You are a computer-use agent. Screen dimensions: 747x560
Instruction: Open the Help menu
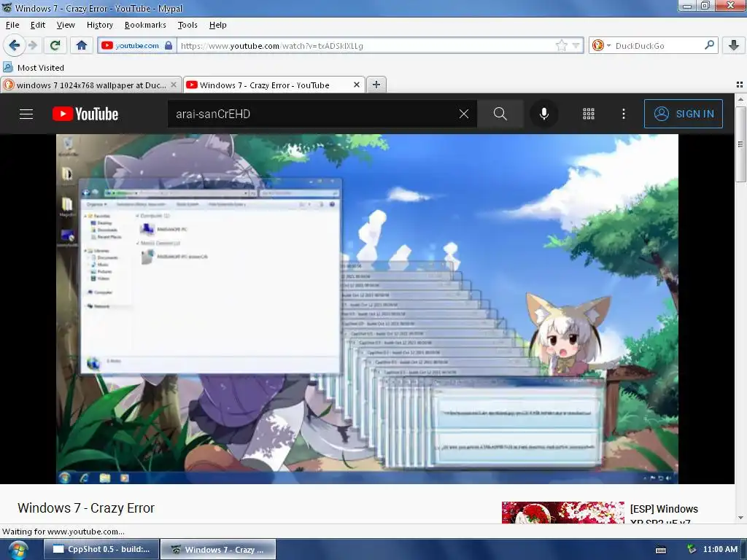pyautogui.click(x=217, y=25)
